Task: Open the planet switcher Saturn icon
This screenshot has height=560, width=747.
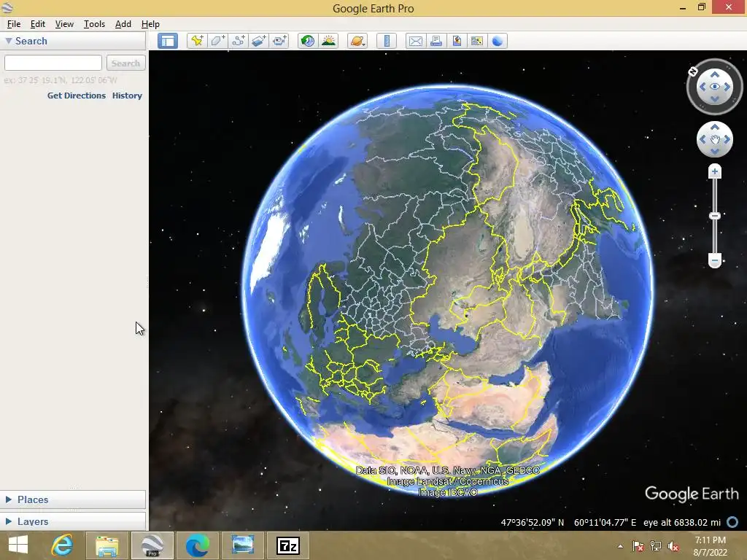Action: pyautogui.click(x=357, y=41)
